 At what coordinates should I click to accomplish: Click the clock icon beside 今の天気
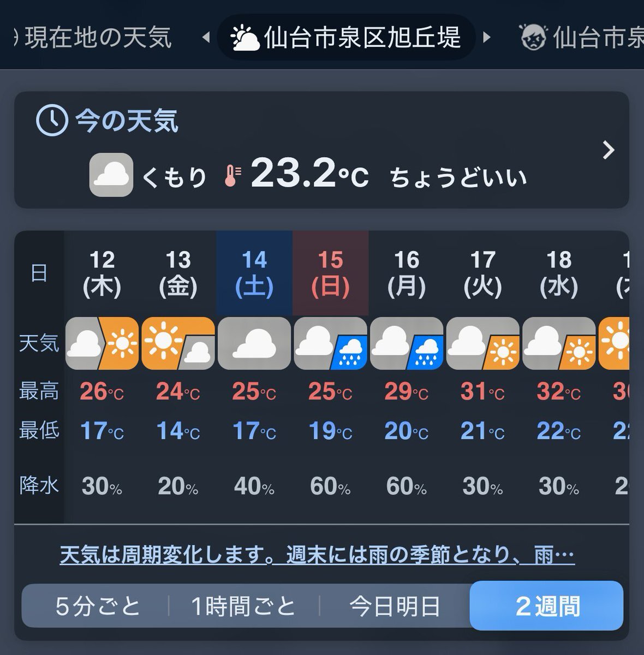pyautogui.click(x=52, y=121)
